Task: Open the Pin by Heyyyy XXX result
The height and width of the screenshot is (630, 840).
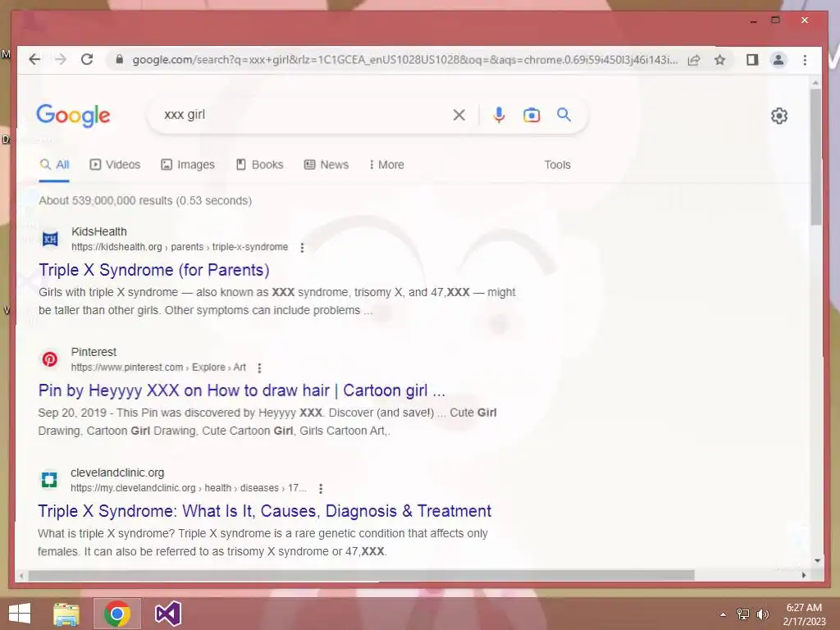Action: [x=242, y=390]
